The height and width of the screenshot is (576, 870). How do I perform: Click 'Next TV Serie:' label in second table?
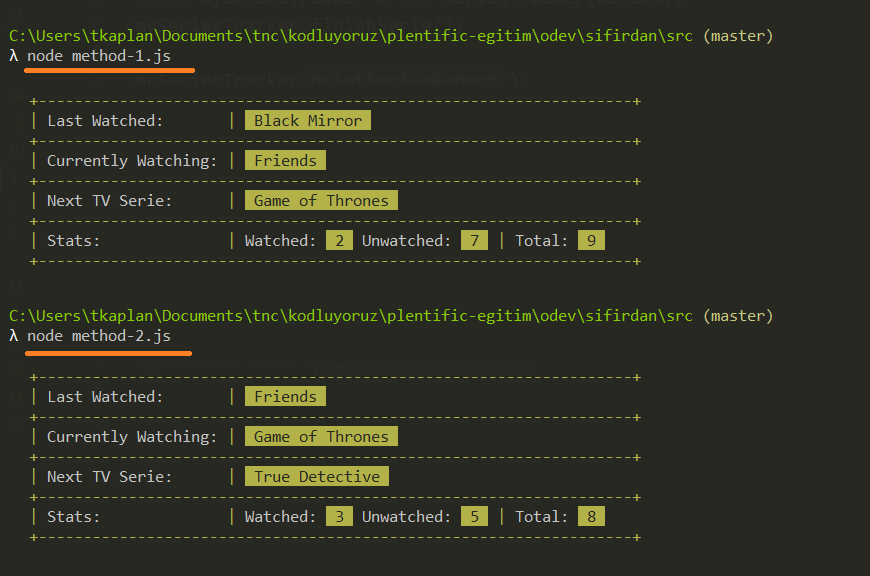(109, 476)
